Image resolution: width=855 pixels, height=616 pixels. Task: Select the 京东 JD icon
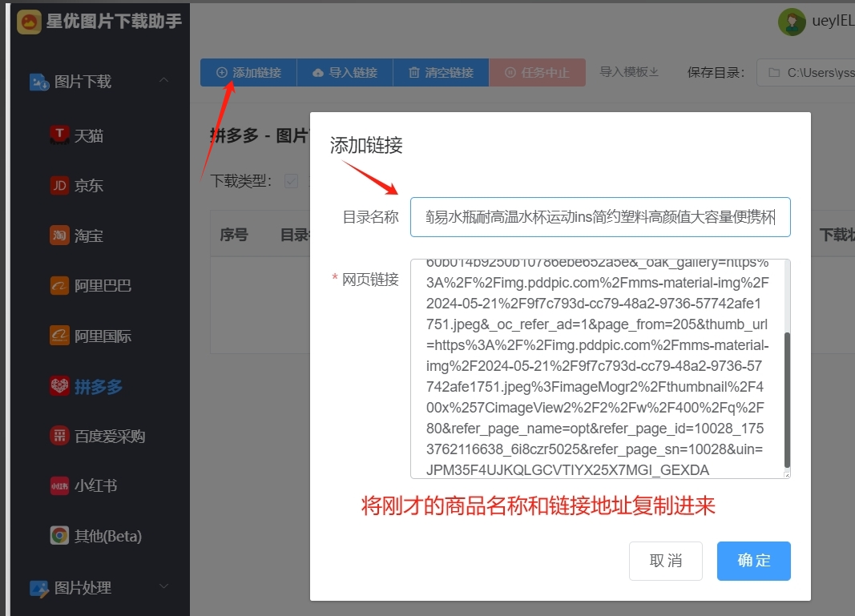[x=59, y=185]
